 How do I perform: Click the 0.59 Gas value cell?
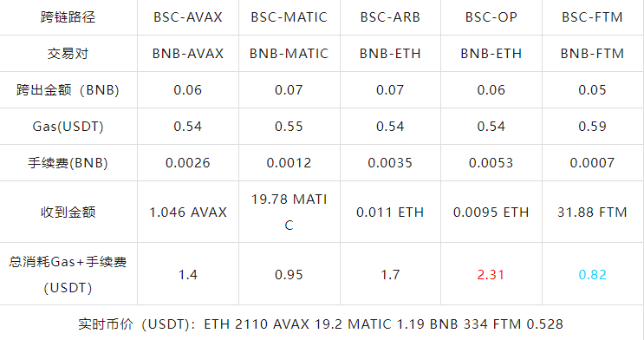click(592, 127)
